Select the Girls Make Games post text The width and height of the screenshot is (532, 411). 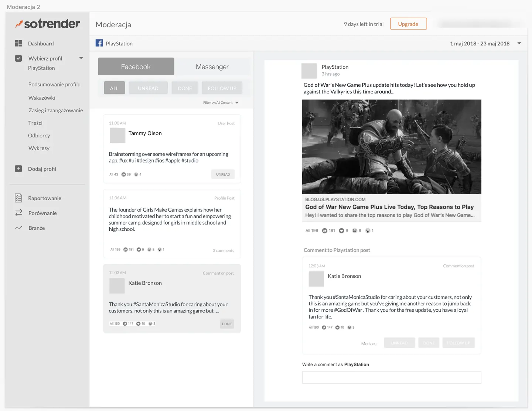[170, 219]
